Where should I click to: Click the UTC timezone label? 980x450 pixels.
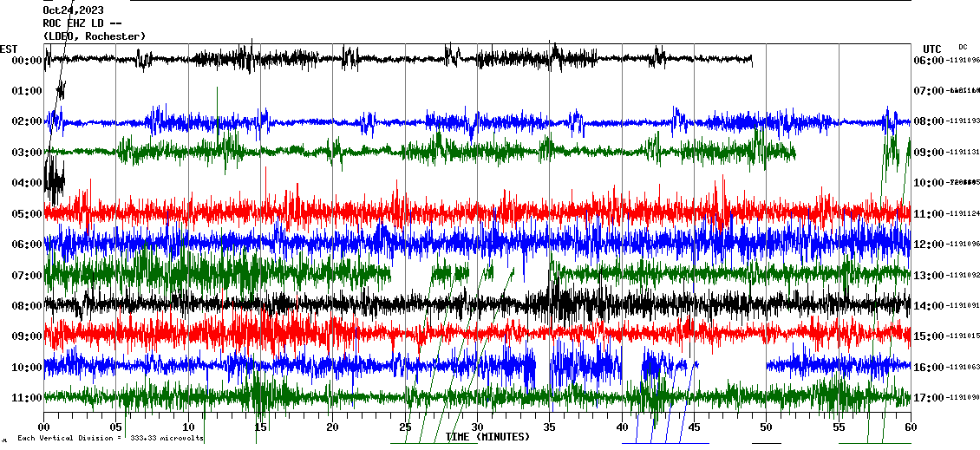[932, 49]
